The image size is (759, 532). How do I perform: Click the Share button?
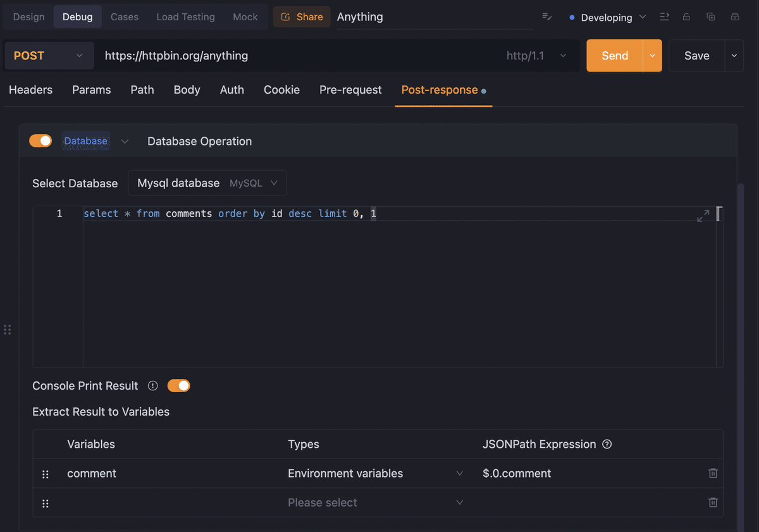tap(302, 17)
